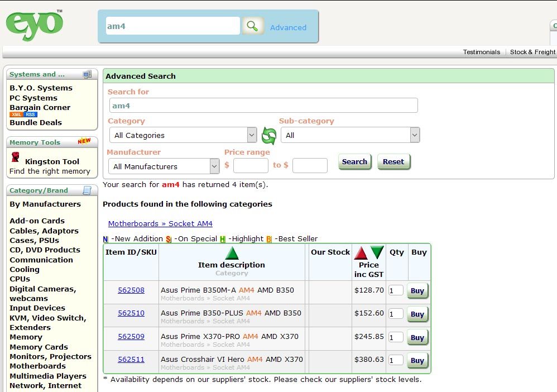
Task: Open the Stock & Freight menu item
Action: coord(532,52)
